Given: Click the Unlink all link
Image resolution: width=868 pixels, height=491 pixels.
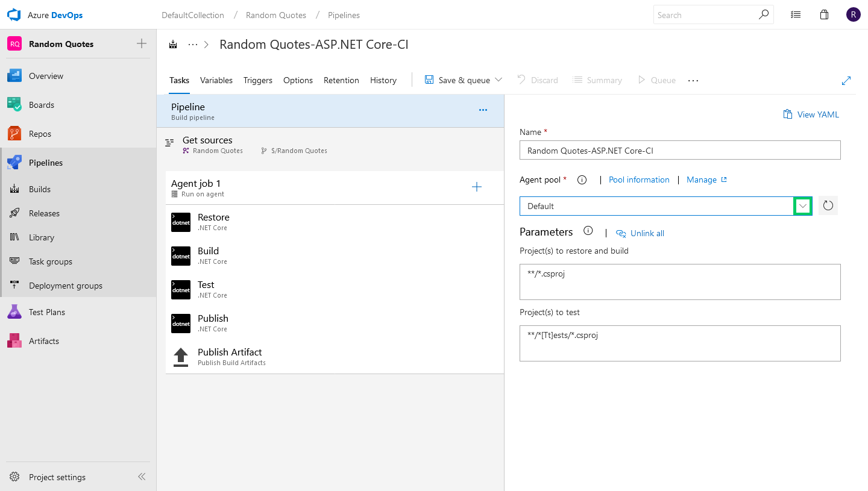Looking at the screenshot, I should (x=640, y=233).
